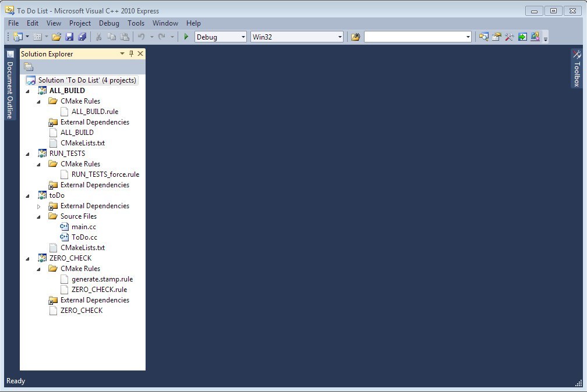Unpin the Solution Explorer panel

[132, 54]
